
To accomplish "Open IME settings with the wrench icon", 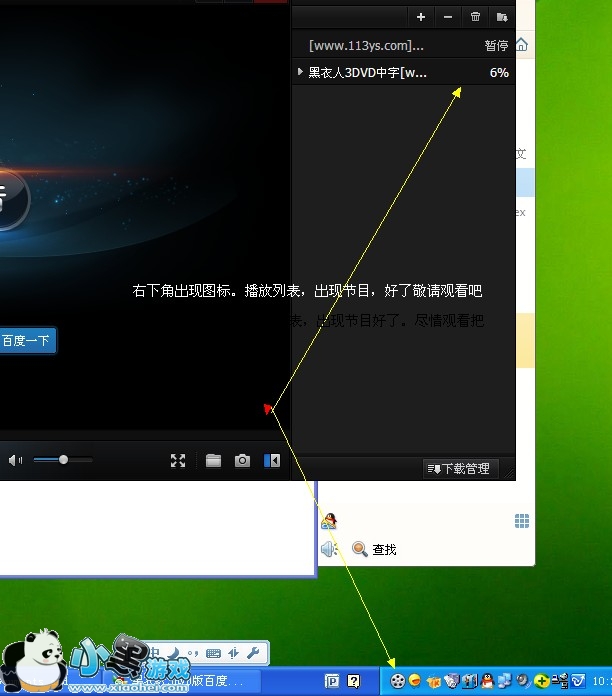I will [x=253, y=653].
